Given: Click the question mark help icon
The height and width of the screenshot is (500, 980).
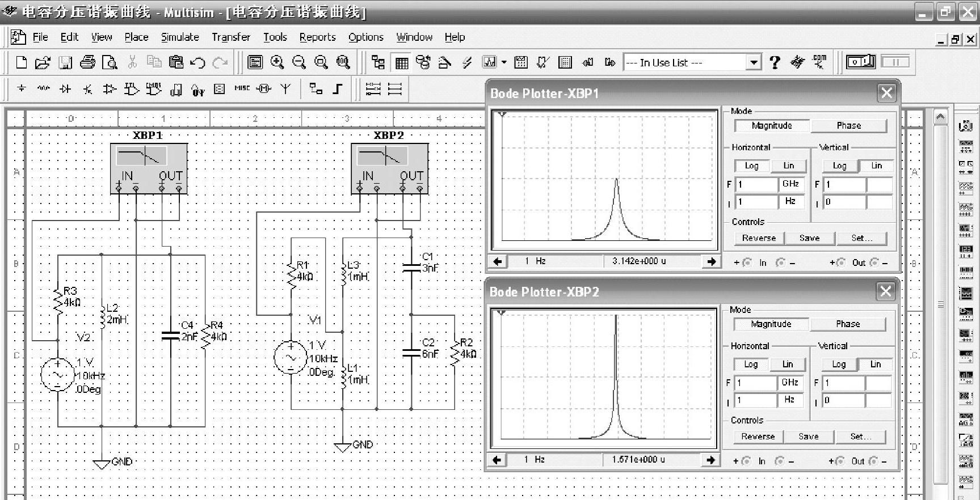Looking at the screenshot, I should 775,62.
